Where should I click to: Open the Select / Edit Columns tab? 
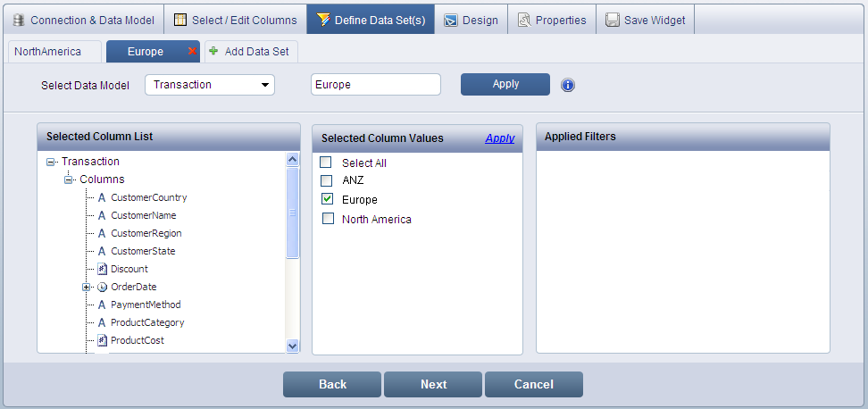click(235, 20)
